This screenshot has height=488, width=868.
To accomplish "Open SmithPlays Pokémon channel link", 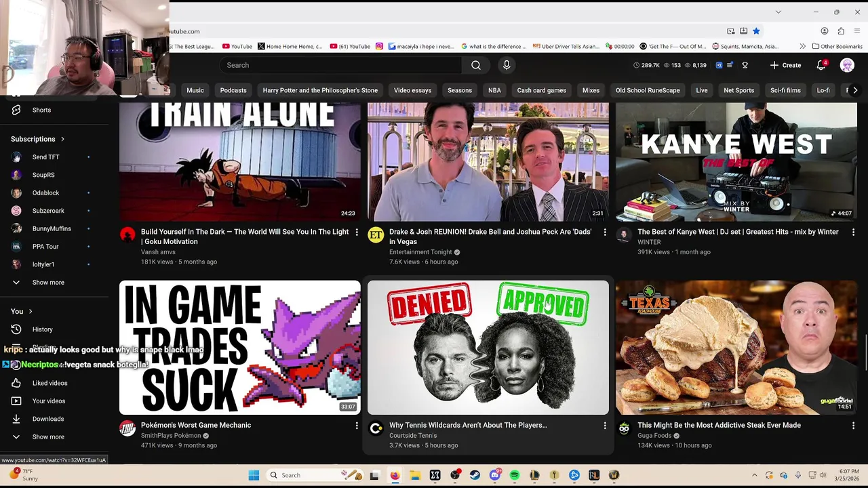I will pos(171,436).
